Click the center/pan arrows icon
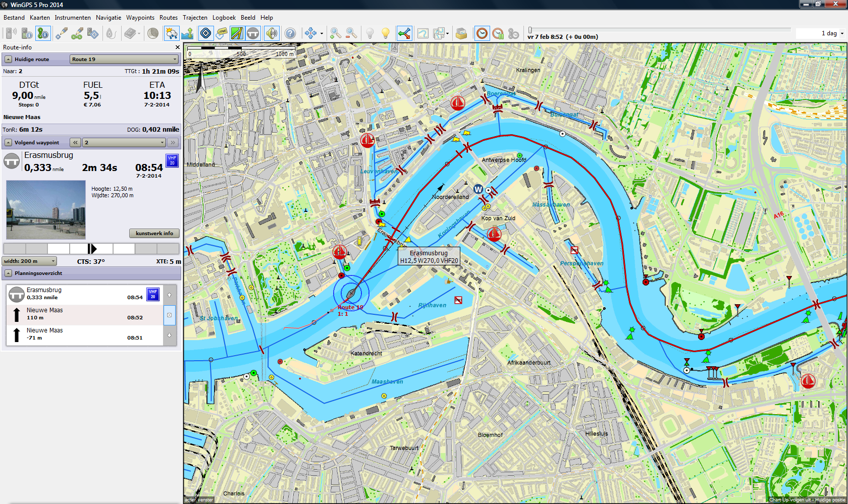The height and width of the screenshot is (504, 848). click(310, 33)
